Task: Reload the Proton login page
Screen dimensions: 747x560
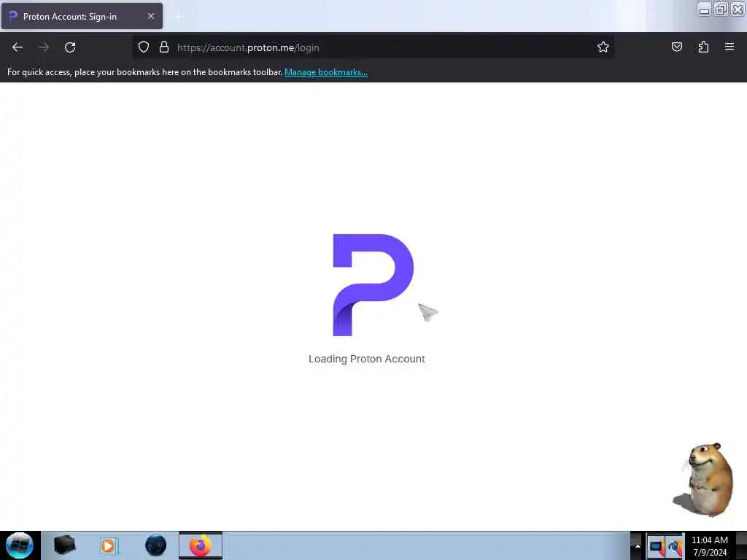Action: point(70,47)
